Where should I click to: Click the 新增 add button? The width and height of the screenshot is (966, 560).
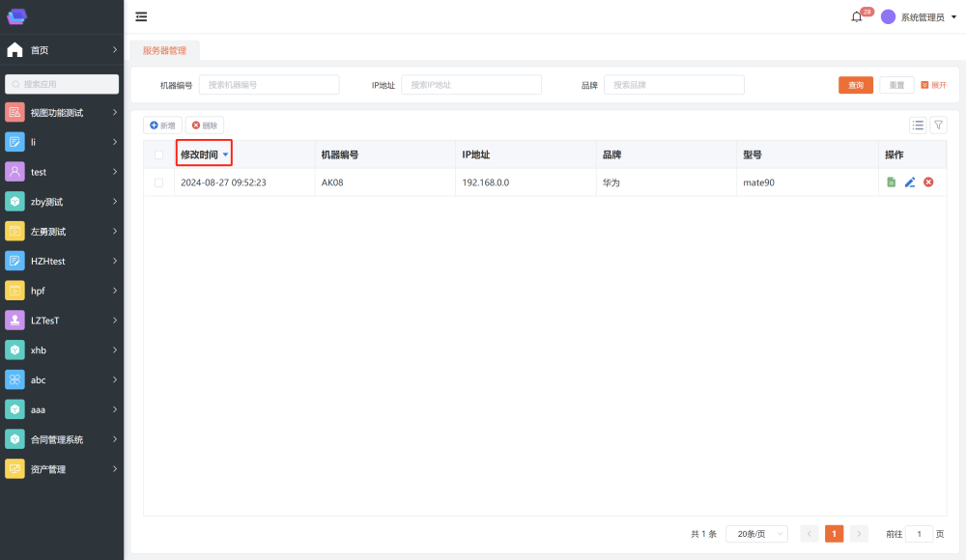pyautogui.click(x=162, y=126)
